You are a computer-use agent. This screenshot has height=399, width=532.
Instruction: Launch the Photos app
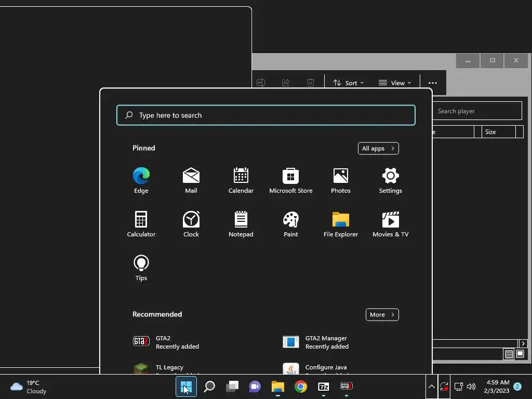(341, 180)
